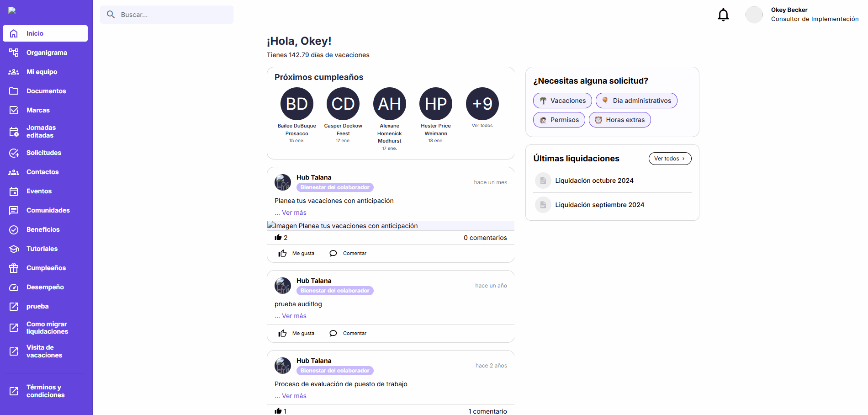
Task: Click the Marcas checkbox icon
Action: tap(14, 110)
